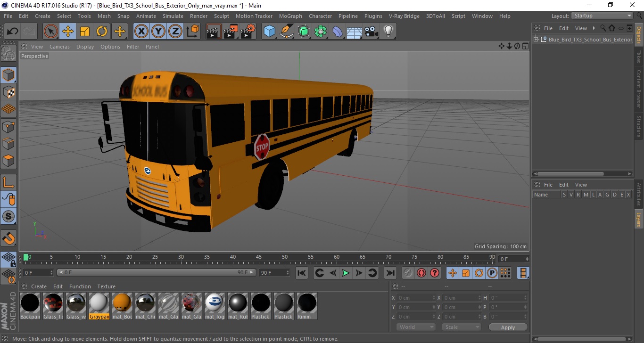
Task: Go to the end of animation
Action: coord(390,273)
